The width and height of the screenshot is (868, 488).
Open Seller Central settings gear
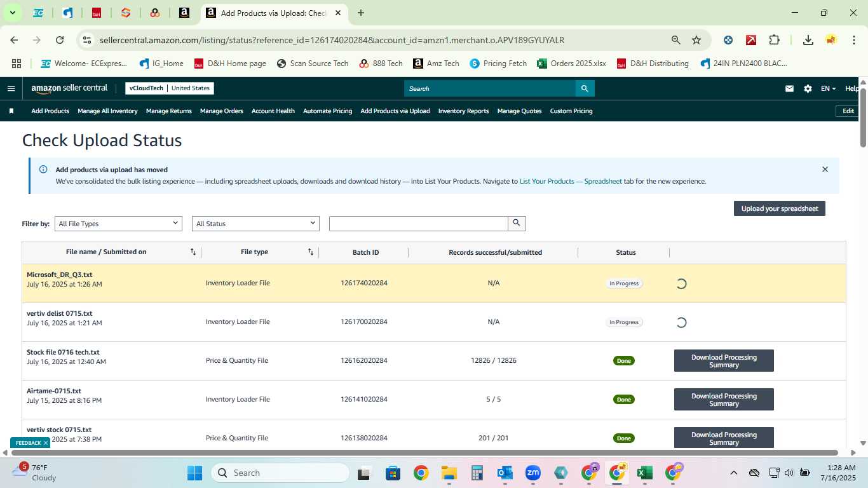pos(808,88)
